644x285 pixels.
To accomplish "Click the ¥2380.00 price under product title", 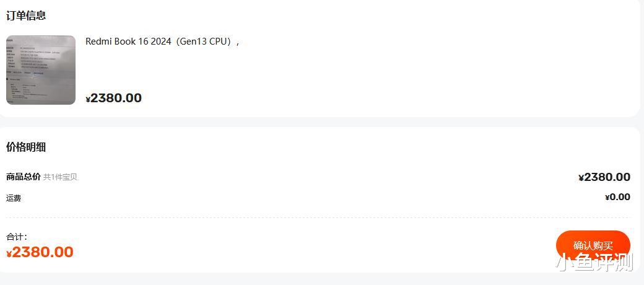I will click(114, 98).
